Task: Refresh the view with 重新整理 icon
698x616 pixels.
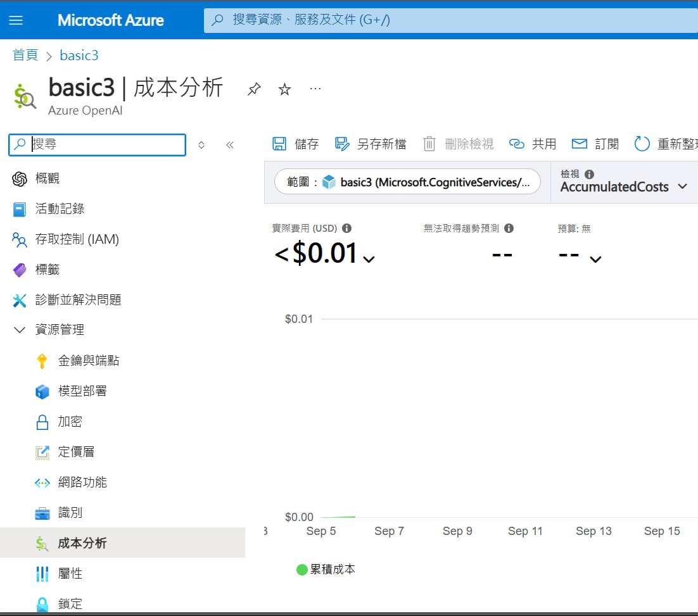Action: [x=642, y=144]
